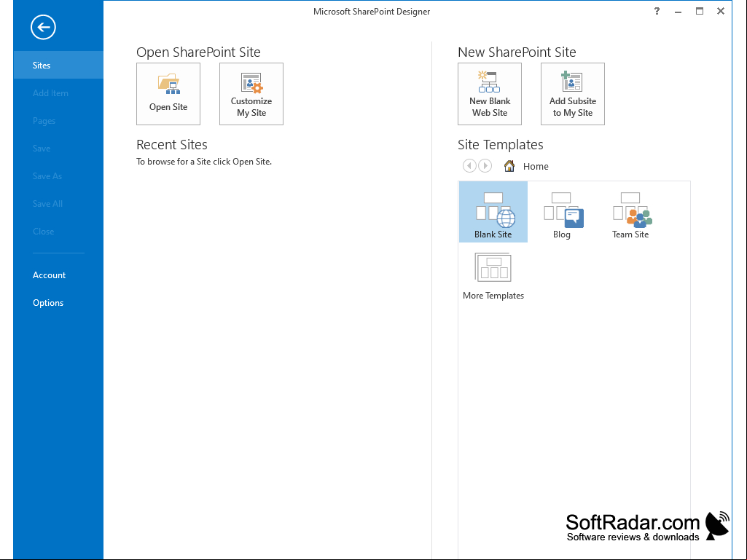747x560 pixels.
Task: Select the Blank Site template
Action: (x=493, y=212)
